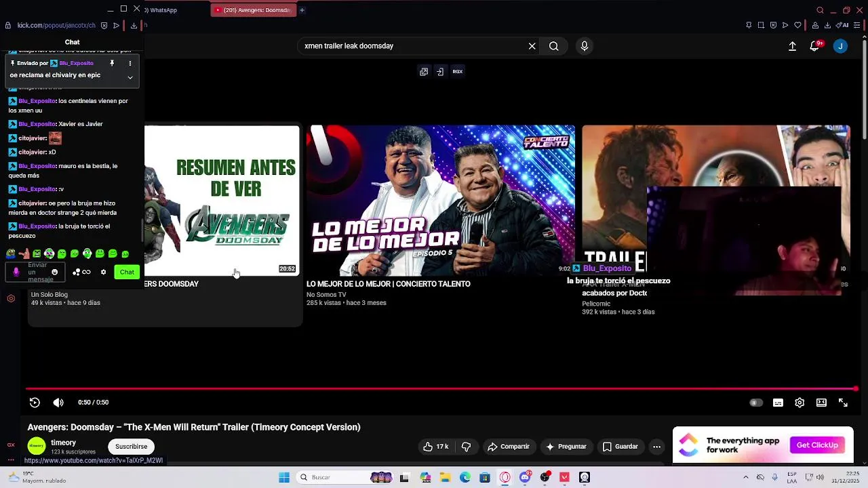Screen dimensions: 868x488
Task: Open the Windows Start menu
Action: click(284, 477)
